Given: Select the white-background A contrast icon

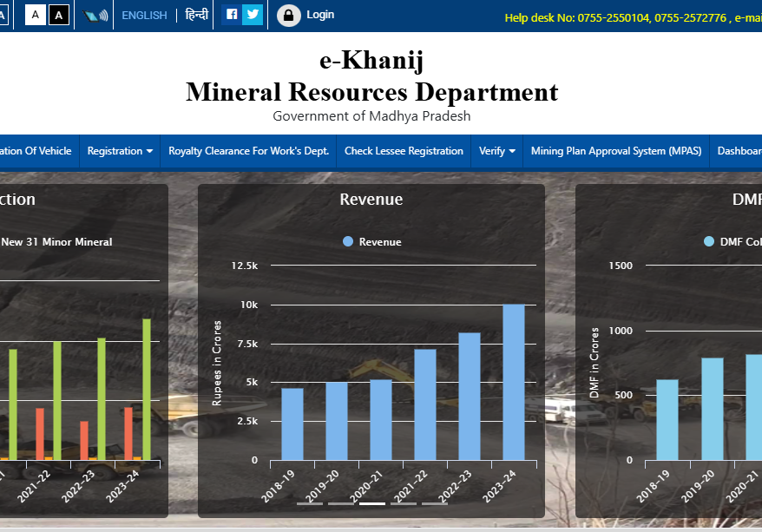Looking at the screenshot, I should point(36,15).
